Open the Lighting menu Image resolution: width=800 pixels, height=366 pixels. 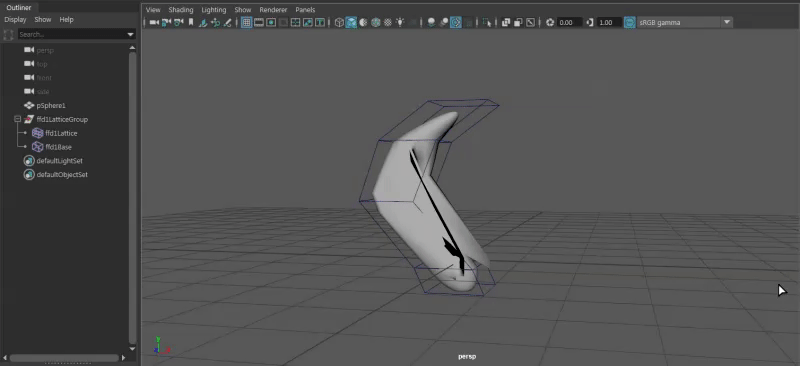[x=213, y=10]
